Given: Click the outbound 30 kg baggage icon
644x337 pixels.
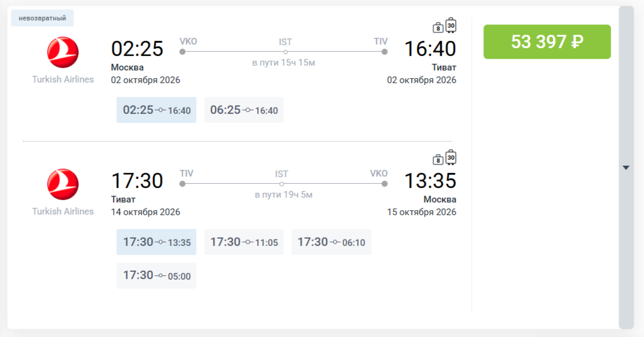Looking at the screenshot, I should (x=451, y=25).
